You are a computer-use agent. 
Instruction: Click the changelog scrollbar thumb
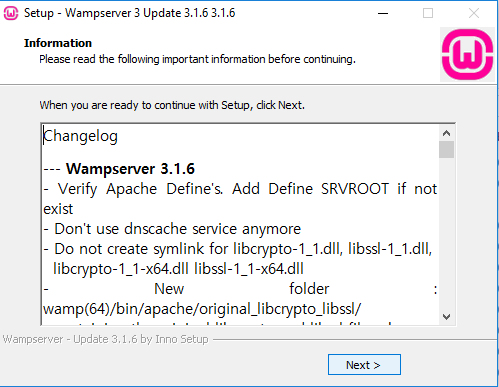[446, 149]
